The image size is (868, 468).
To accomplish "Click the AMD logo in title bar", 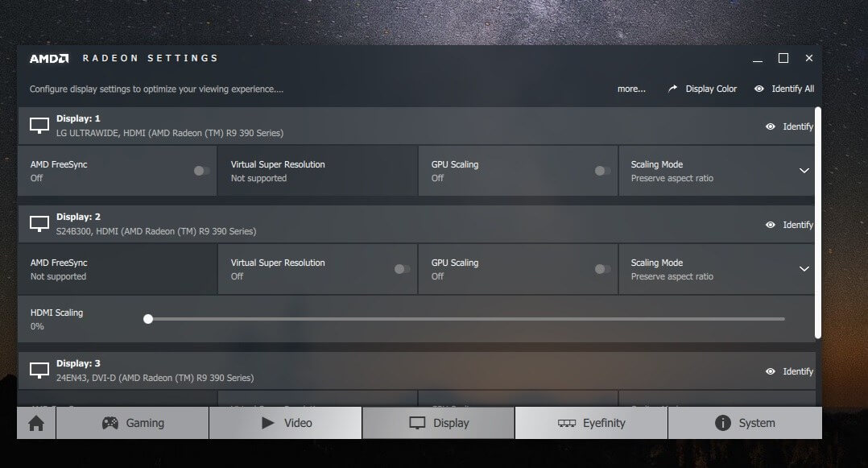I will click(48, 58).
